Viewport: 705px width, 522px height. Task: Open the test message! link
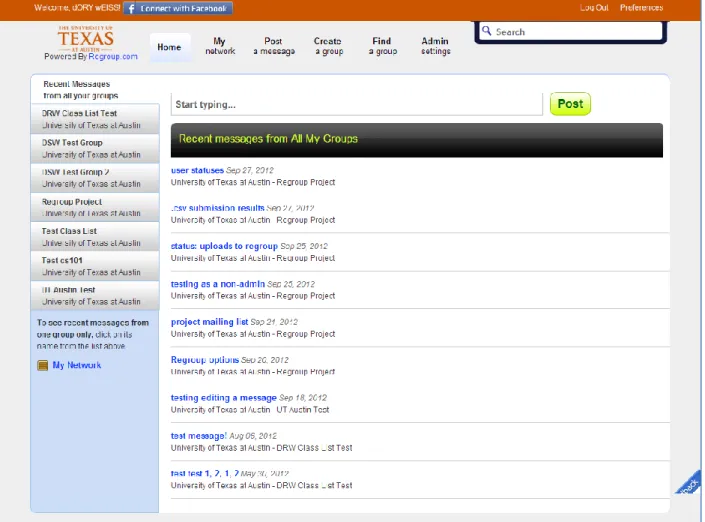click(x=199, y=436)
